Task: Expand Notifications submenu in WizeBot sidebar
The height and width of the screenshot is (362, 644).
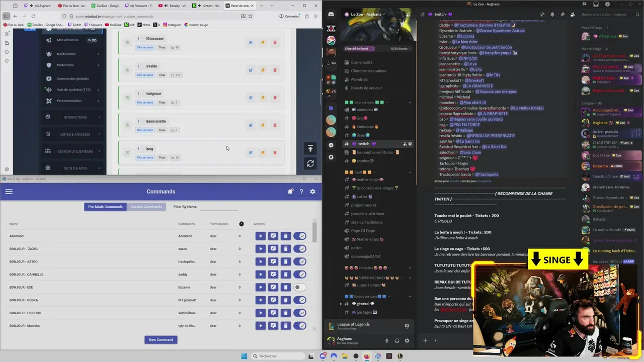Action: click(72, 54)
